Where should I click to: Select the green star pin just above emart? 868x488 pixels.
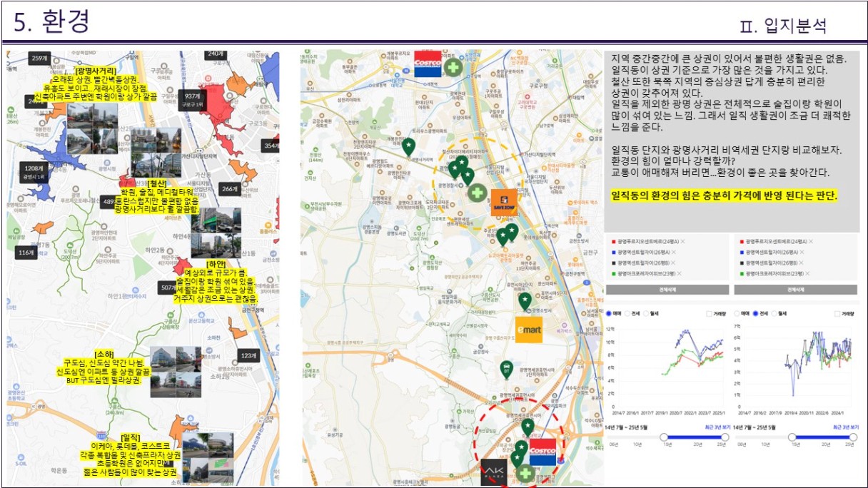pos(525,302)
